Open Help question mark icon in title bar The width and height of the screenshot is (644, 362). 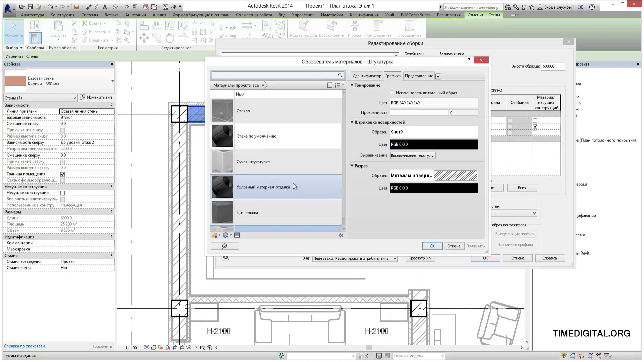[592, 7]
